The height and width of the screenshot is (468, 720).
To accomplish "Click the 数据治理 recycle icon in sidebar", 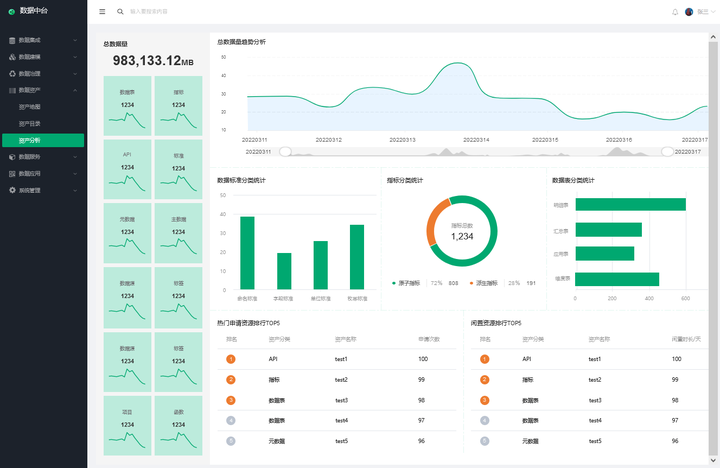I will click(x=12, y=73).
